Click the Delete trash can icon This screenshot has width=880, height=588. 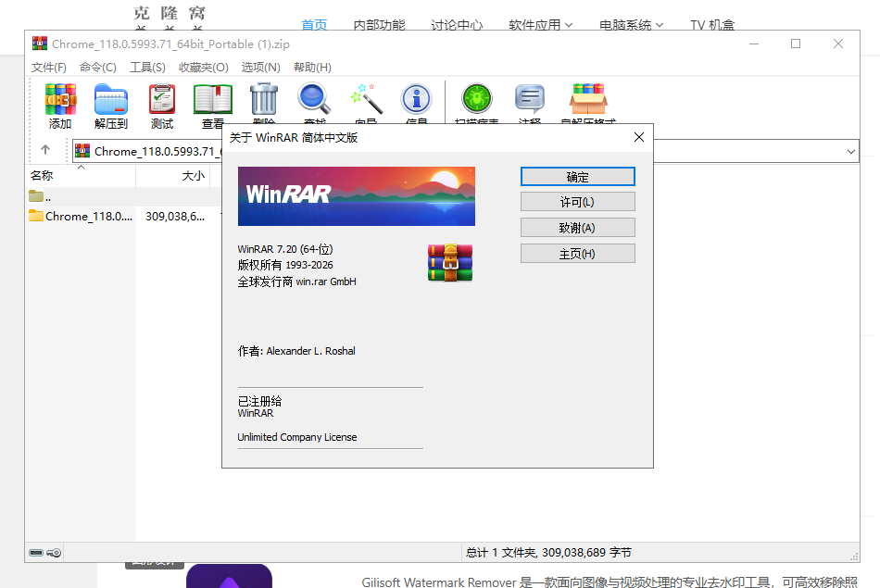tap(264, 99)
